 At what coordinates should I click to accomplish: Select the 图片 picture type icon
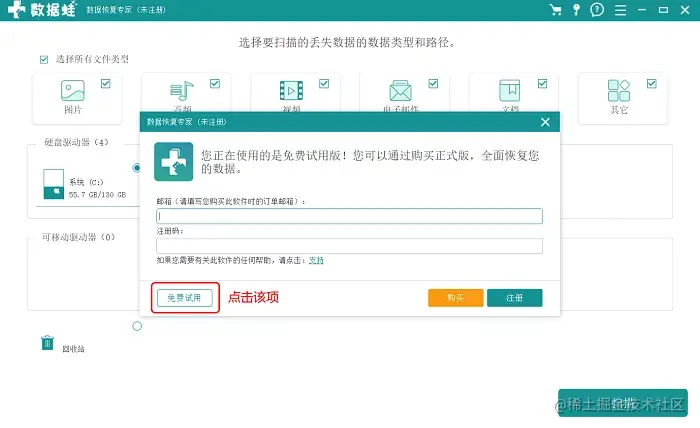73,91
